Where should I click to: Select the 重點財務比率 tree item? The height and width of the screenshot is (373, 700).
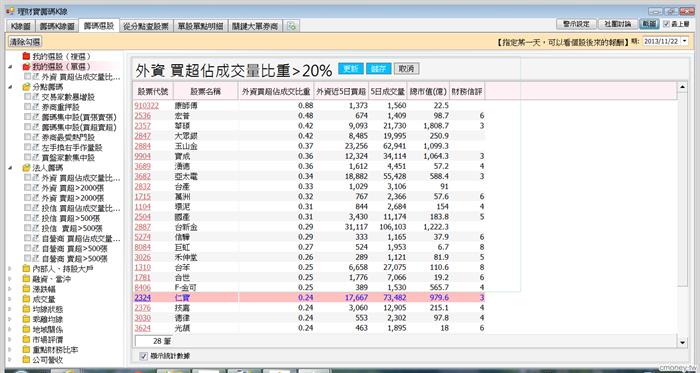point(55,350)
